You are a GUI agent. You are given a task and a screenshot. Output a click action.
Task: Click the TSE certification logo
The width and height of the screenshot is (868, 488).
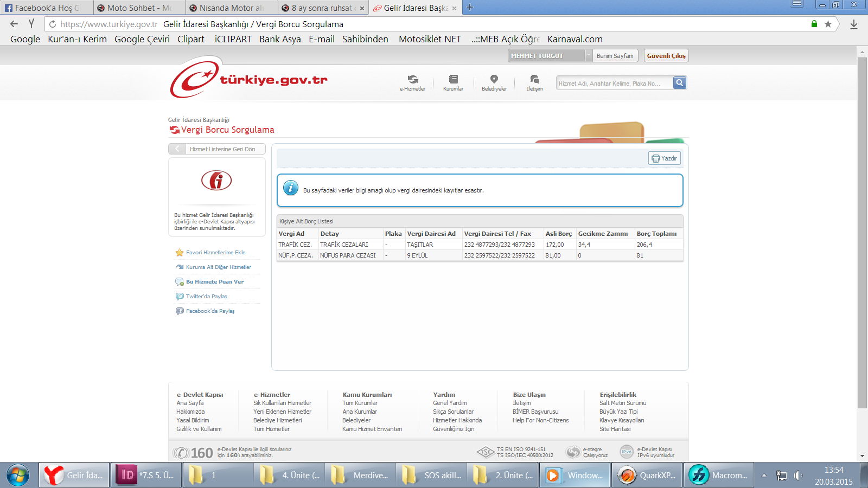pos(485,452)
